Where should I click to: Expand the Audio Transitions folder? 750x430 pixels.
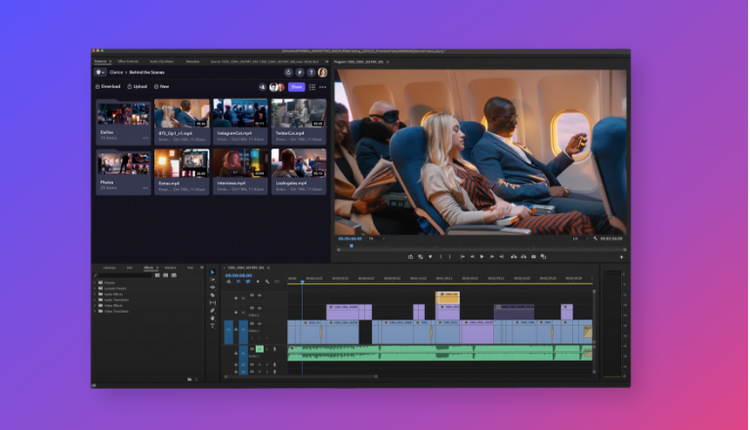(95, 300)
